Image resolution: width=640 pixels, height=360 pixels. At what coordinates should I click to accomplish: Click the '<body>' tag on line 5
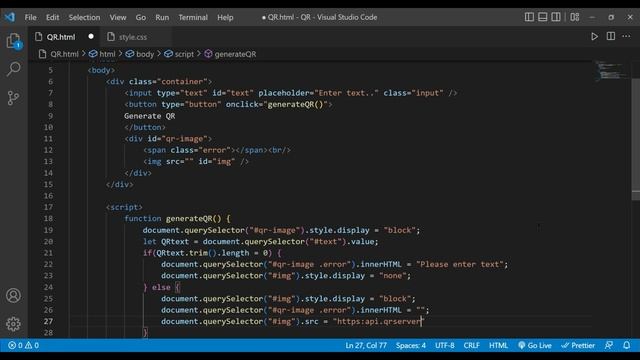(101, 70)
